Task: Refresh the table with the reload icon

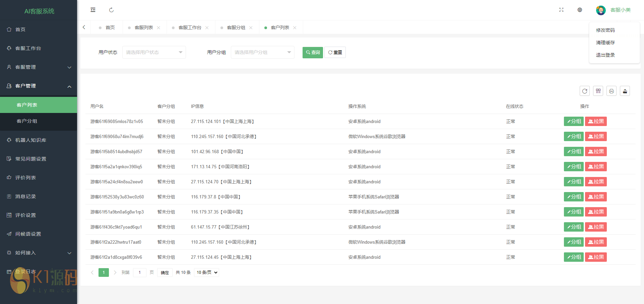Action: coord(585,91)
